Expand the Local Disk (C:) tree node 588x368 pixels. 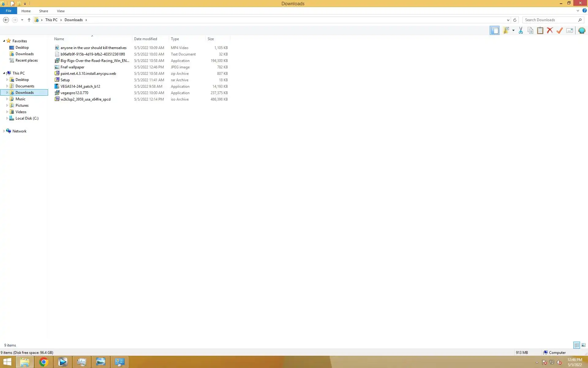click(7, 118)
